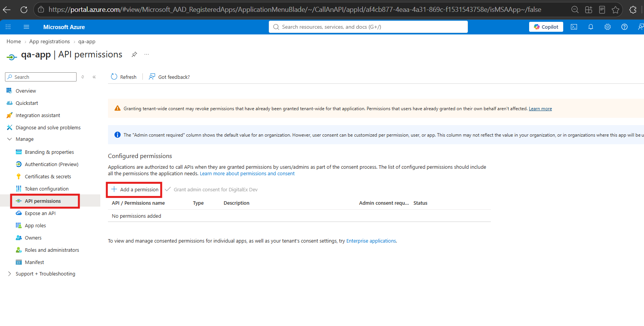Open the more options ellipsis beside title

[147, 54]
